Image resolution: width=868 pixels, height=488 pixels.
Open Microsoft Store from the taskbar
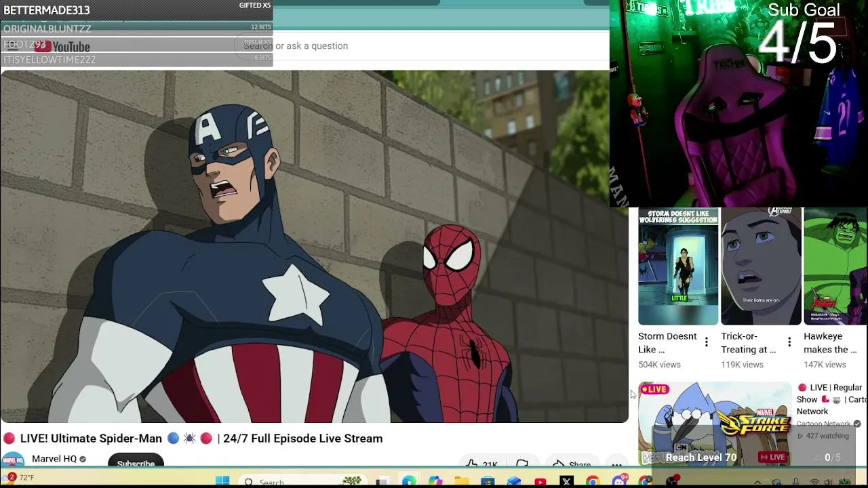pos(488,481)
